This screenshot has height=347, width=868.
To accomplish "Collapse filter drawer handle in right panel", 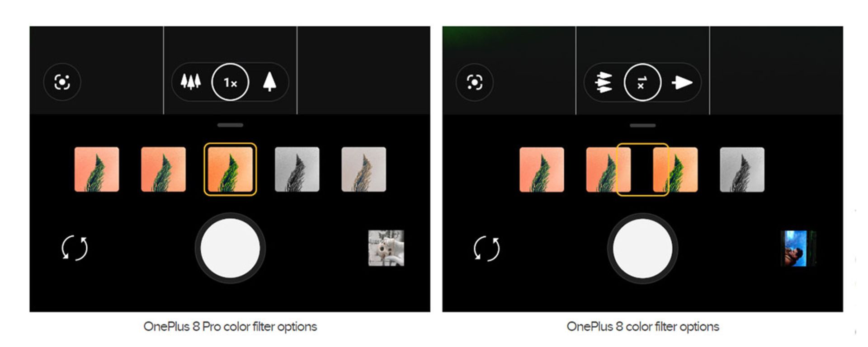I will click(x=642, y=125).
